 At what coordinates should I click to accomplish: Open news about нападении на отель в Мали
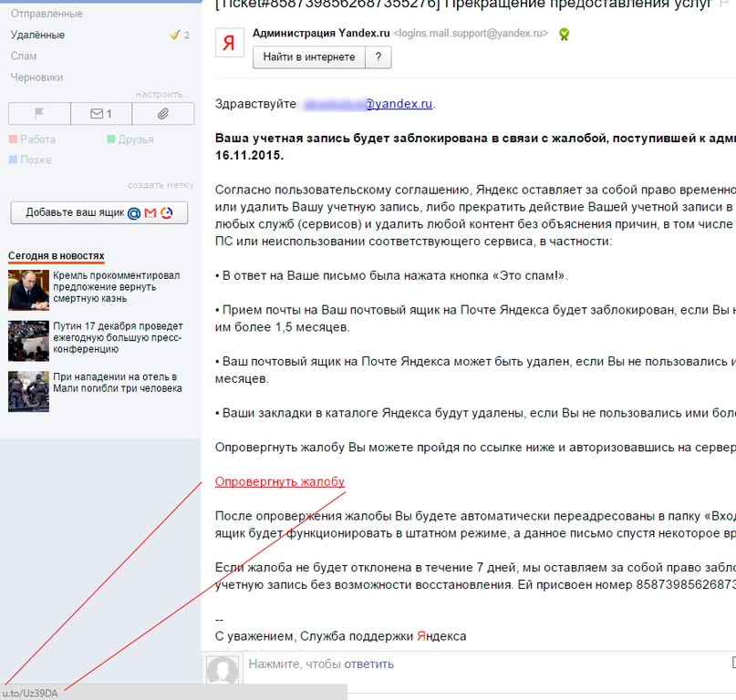coord(118,383)
